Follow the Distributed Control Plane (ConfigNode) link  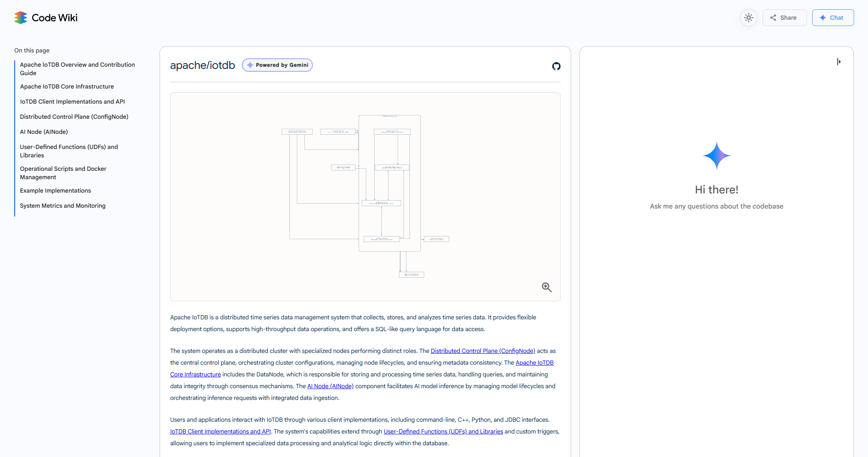tap(483, 351)
